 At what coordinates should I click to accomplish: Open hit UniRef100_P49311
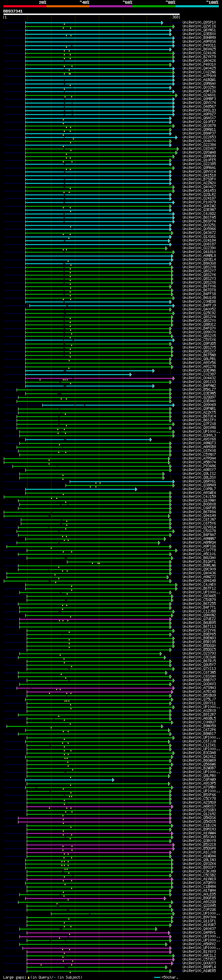pos(199,45)
